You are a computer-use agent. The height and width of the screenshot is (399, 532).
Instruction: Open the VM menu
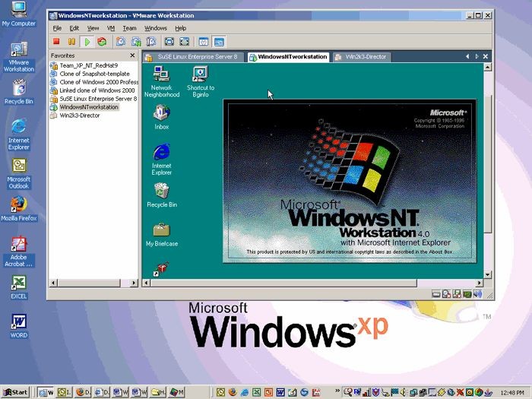111,28
